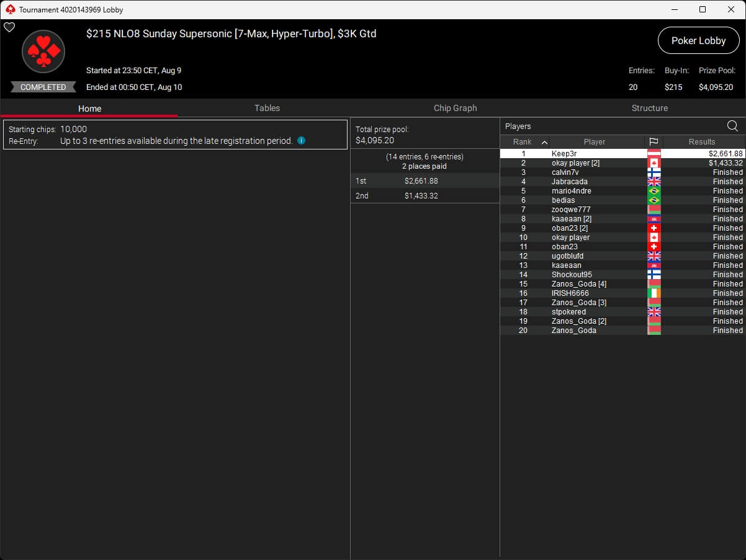
Task: Select player zooqwe777
Action: 622,210
